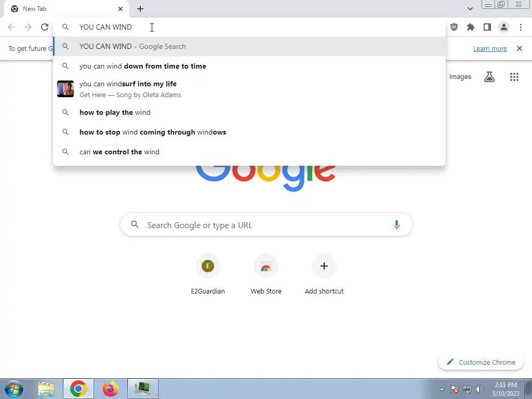Click the magnifier icon in the search box

(135, 224)
